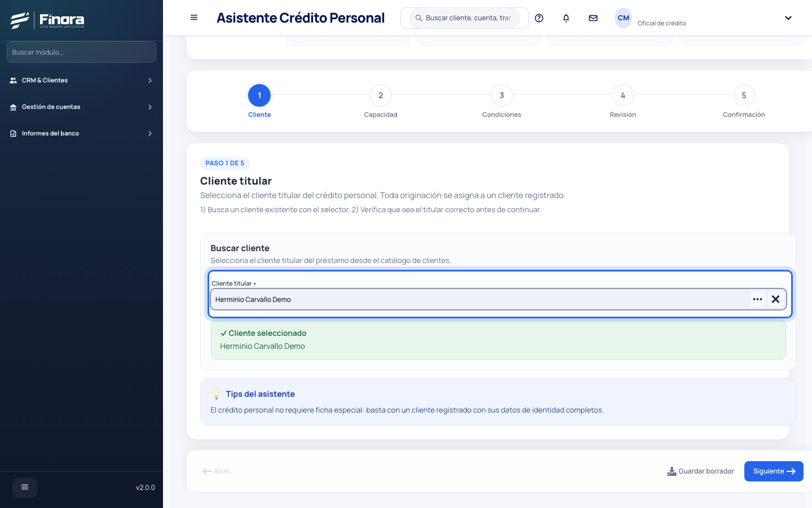Click the lightbulb tips icon
Image resolution: width=812 pixels, height=508 pixels.
coord(217,394)
